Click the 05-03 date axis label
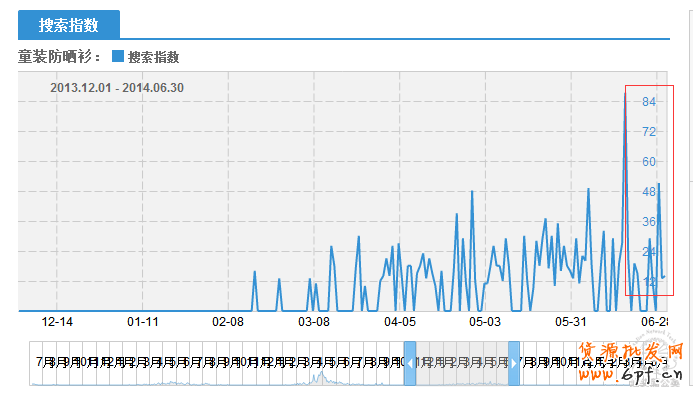Viewport: 693px width, 396px height. (x=485, y=322)
